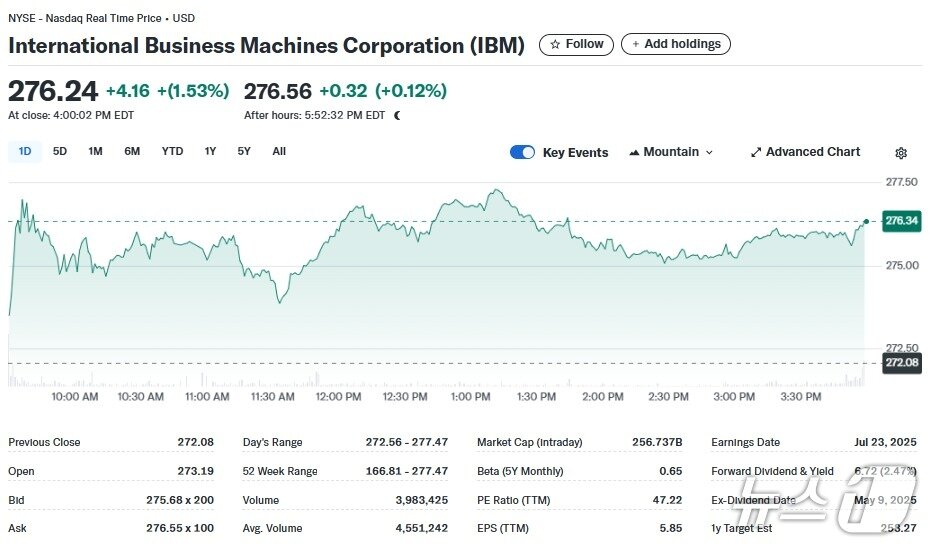Choose the YTD range tab
930x547 pixels.
tap(172, 151)
